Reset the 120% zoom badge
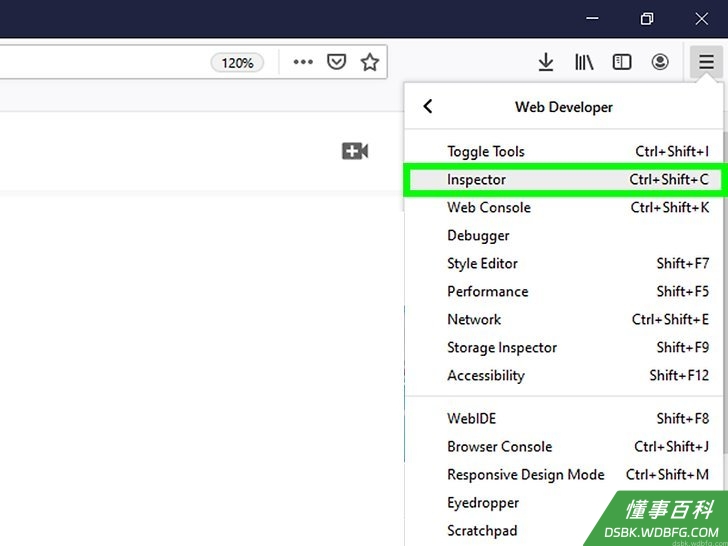Image resolution: width=728 pixels, height=546 pixels. [x=237, y=63]
